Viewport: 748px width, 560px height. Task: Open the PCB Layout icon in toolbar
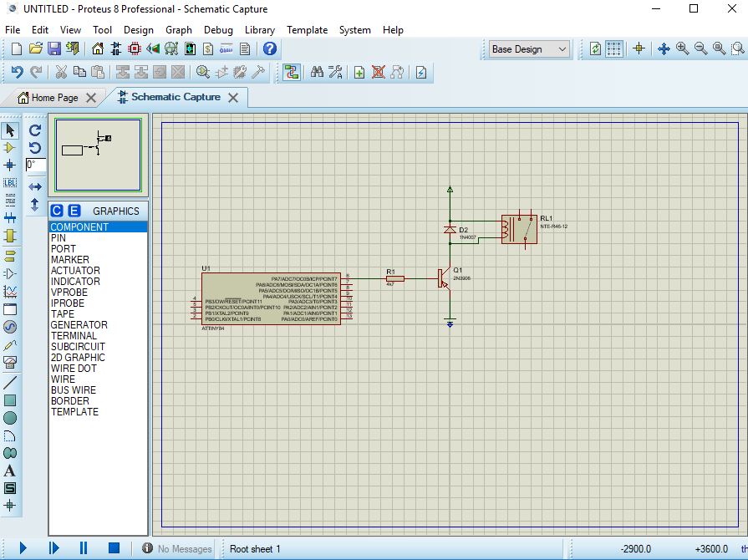click(x=135, y=49)
